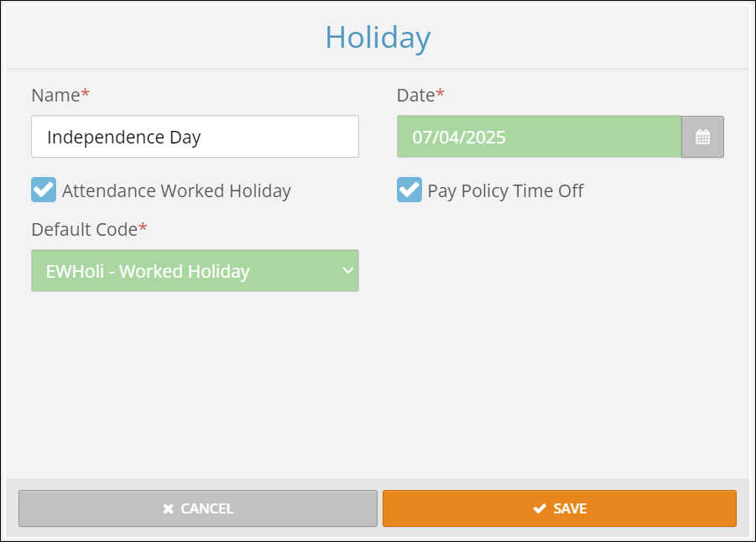Click CANCEL to dismiss the dialog
This screenshot has width=756, height=542.
[x=197, y=508]
